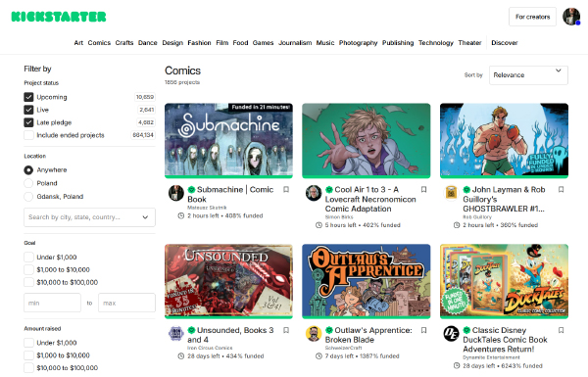The image size is (588, 377).
Task: Open the Art category
Action: [78, 43]
